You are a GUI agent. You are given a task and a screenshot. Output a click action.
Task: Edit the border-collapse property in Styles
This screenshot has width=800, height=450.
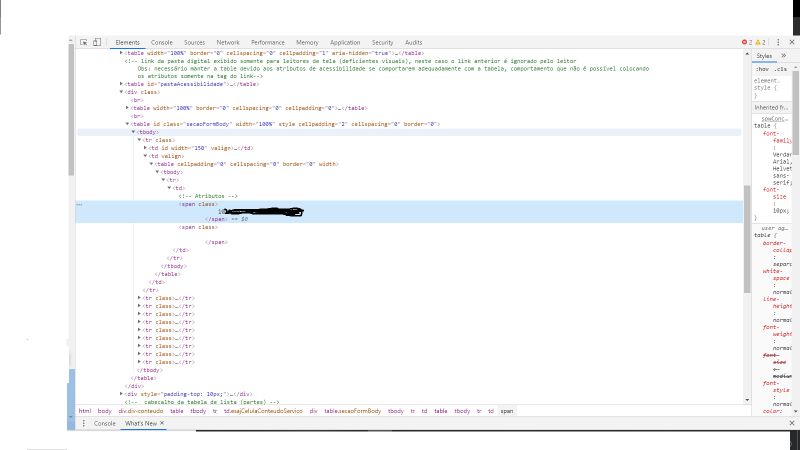point(777,246)
